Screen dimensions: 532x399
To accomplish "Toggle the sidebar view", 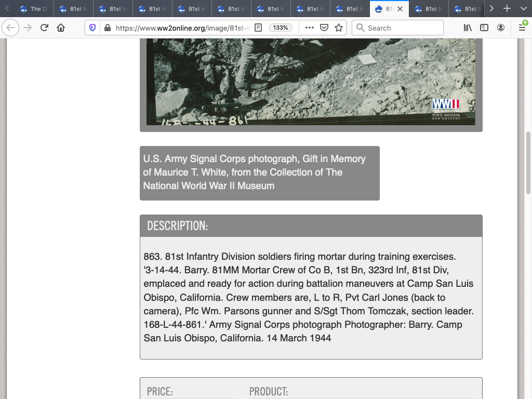I will (484, 28).
